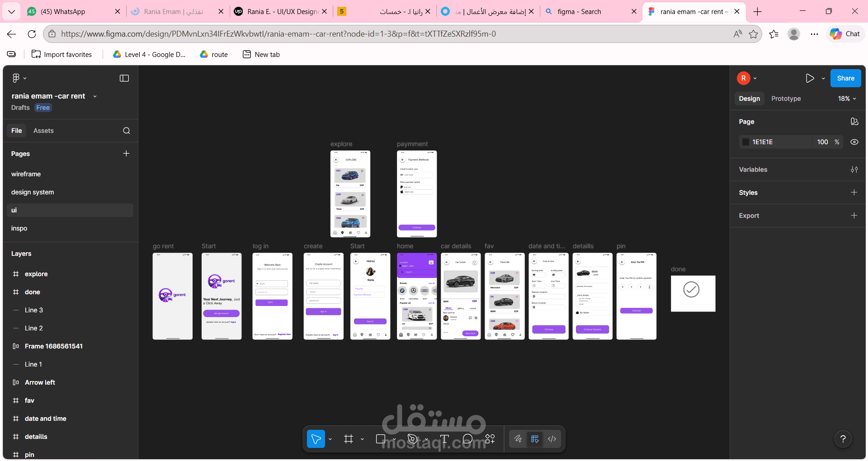
Task: Switch to Design mode icon in toolbar
Action: (535, 439)
